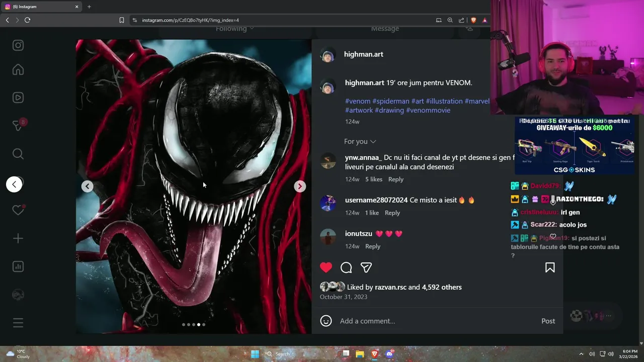Open the Dashboard insights icon
The height and width of the screenshot is (362, 644).
point(18,266)
